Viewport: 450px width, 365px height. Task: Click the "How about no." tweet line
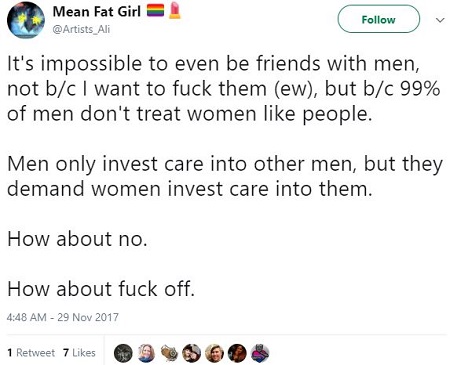tap(77, 239)
